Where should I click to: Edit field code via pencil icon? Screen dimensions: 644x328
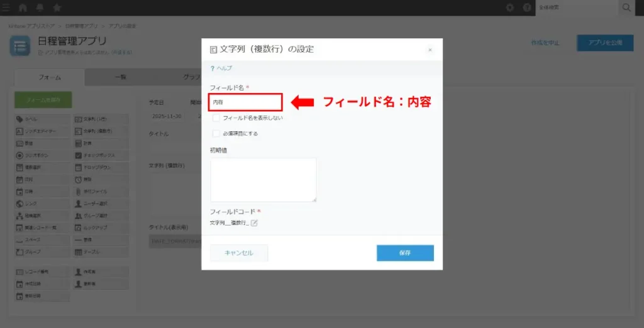[254, 223]
